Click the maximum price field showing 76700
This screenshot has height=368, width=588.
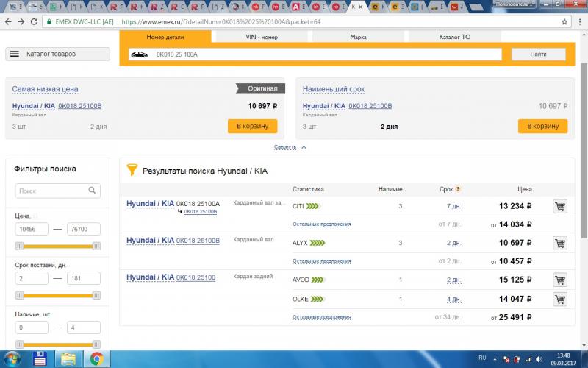[x=84, y=230]
